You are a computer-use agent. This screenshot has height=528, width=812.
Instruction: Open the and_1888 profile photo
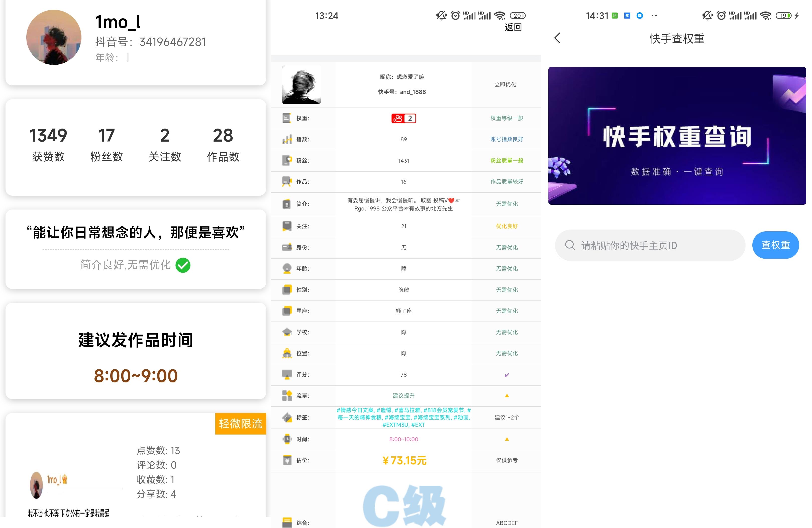pyautogui.click(x=301, y=85)
